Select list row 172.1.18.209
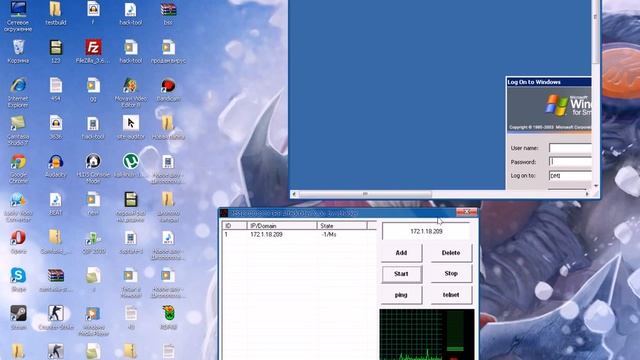This screenshot has width=640, height=360. point(298,235)
